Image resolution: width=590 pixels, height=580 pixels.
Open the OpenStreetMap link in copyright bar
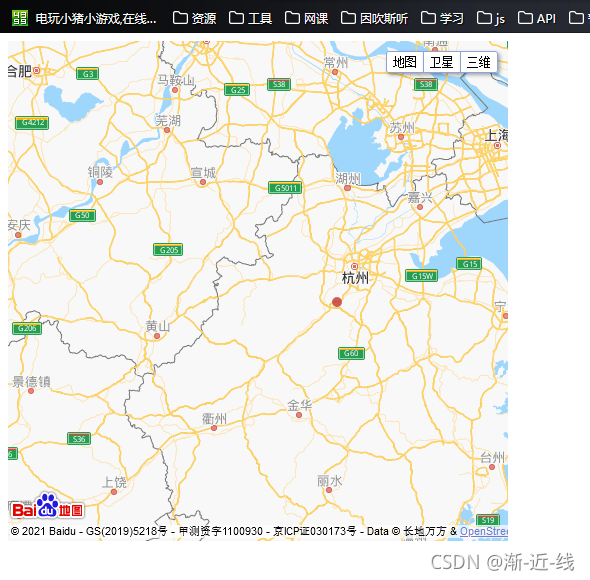point(484,531)
